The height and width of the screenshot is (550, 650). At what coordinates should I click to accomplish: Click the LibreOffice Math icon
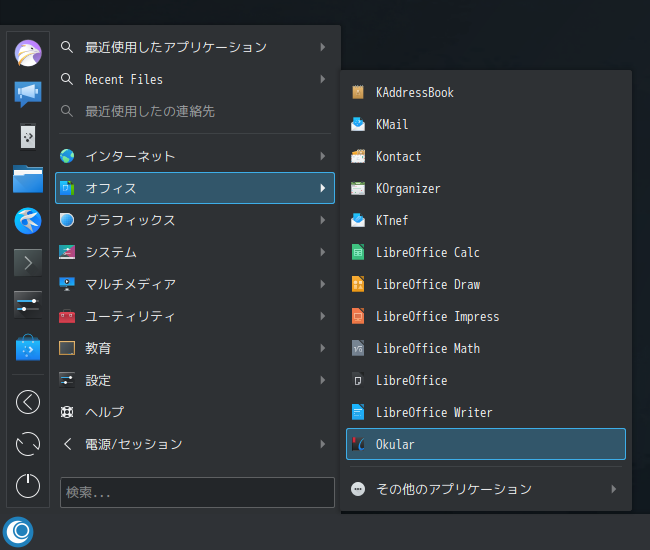pyautogui.click(x=358, y=348)
